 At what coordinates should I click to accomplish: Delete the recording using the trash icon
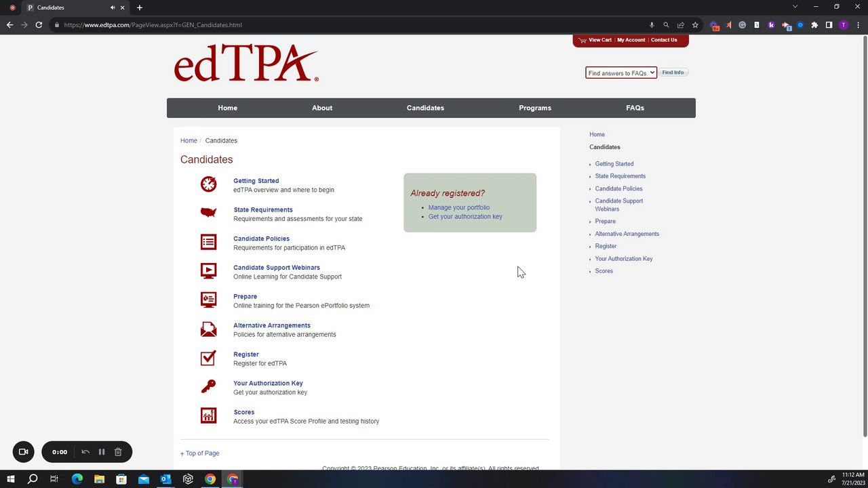[118, 452]
